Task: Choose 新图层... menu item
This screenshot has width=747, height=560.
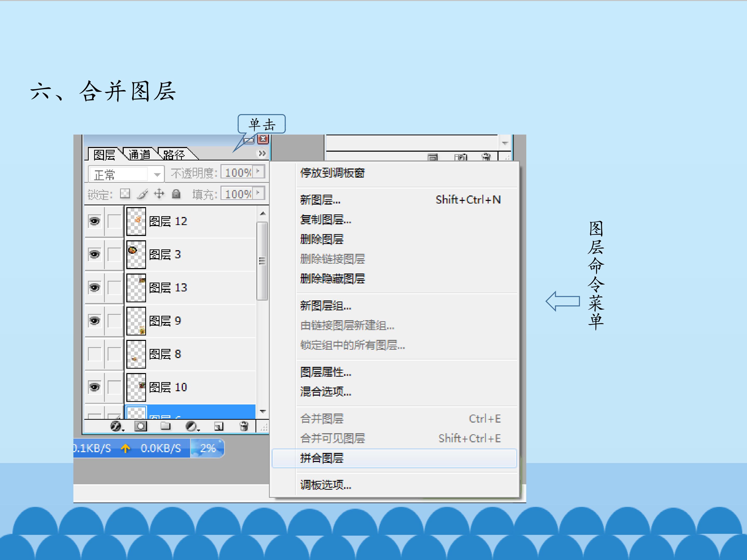Action: [394, 200]
